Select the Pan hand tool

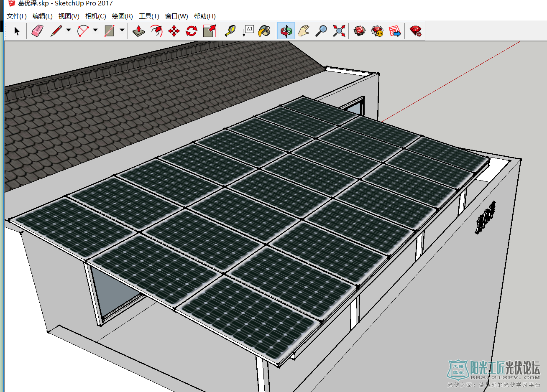pos(304,31)
